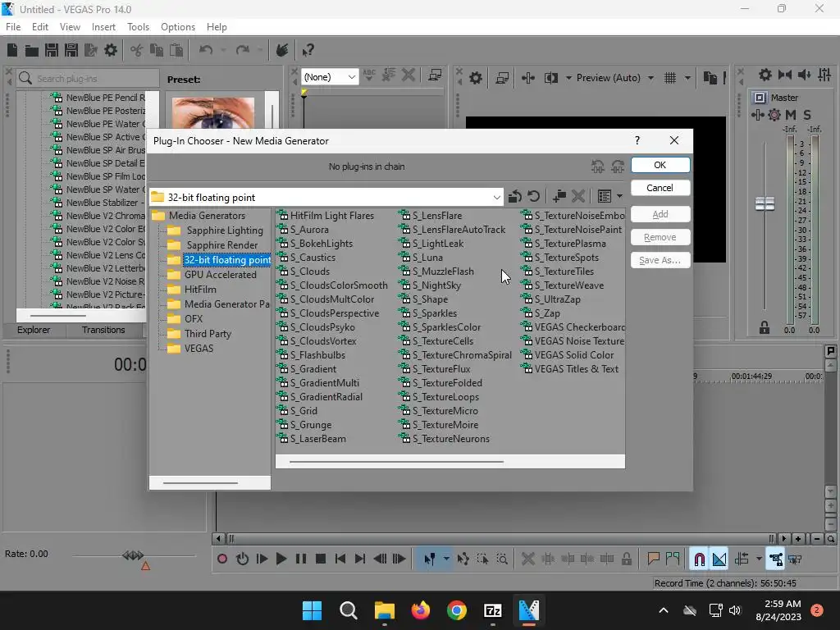Image resolution: width=840 pixels, height=630 pixels.
Task: Open the Options menu
Action: [x=178, y=27]
